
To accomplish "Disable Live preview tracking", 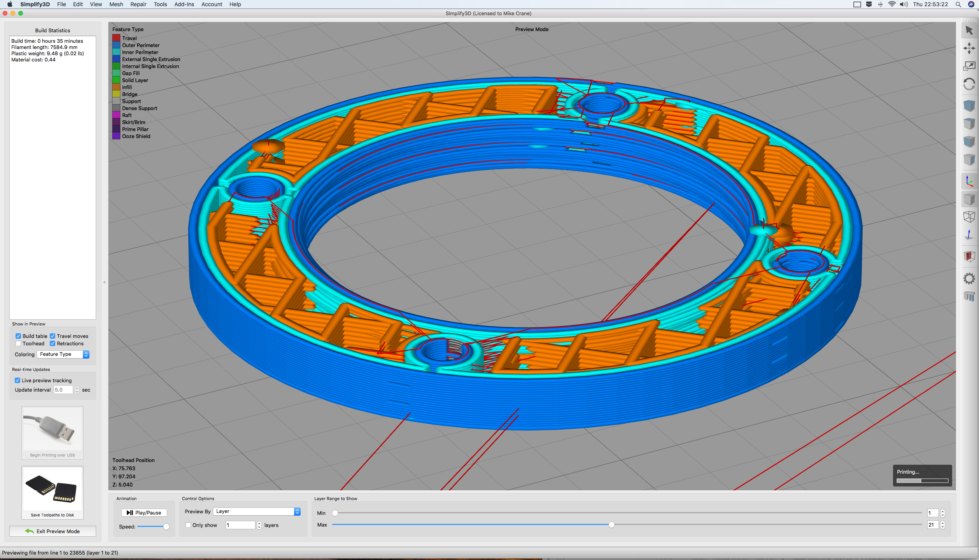I will pyautogui.click(x=18, y=380).
